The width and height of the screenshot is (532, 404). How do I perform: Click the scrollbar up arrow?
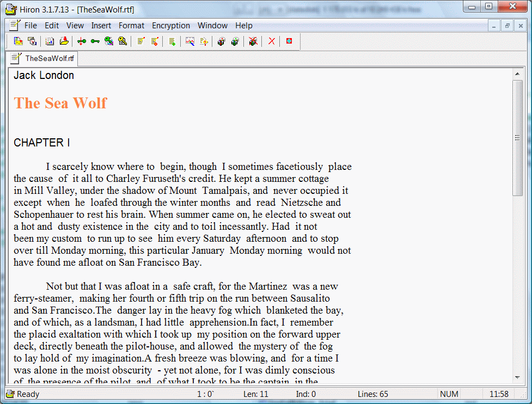517,74
